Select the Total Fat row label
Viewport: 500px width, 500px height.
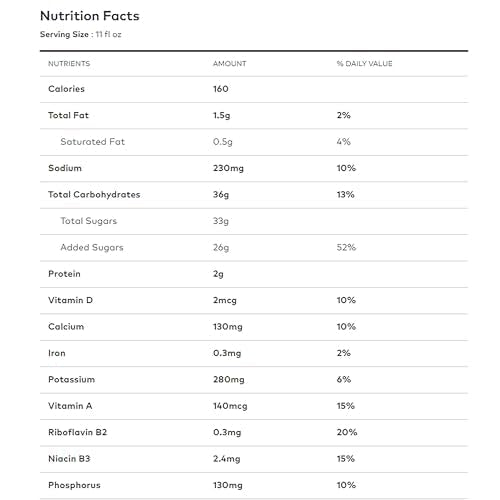(68, 115)
